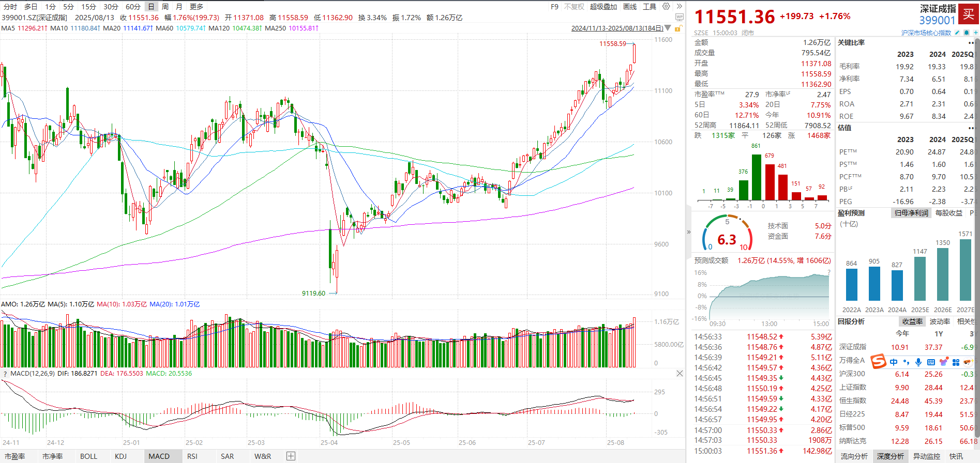This screenshot has width=980, height=463.
Task: Click the WP monitor icon
Action: (x=679, y=17)
